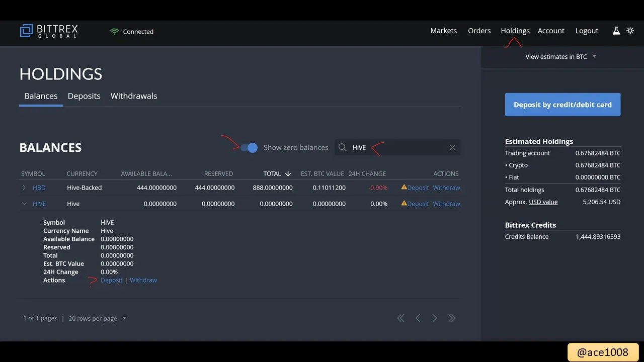
Task: Collapse the HIVE row chevron
Action: 24,204
